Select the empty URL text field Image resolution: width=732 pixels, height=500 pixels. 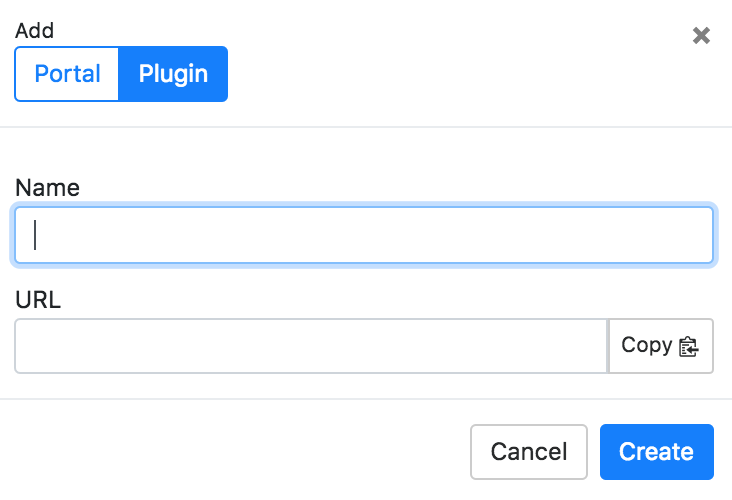click(311, 346)
